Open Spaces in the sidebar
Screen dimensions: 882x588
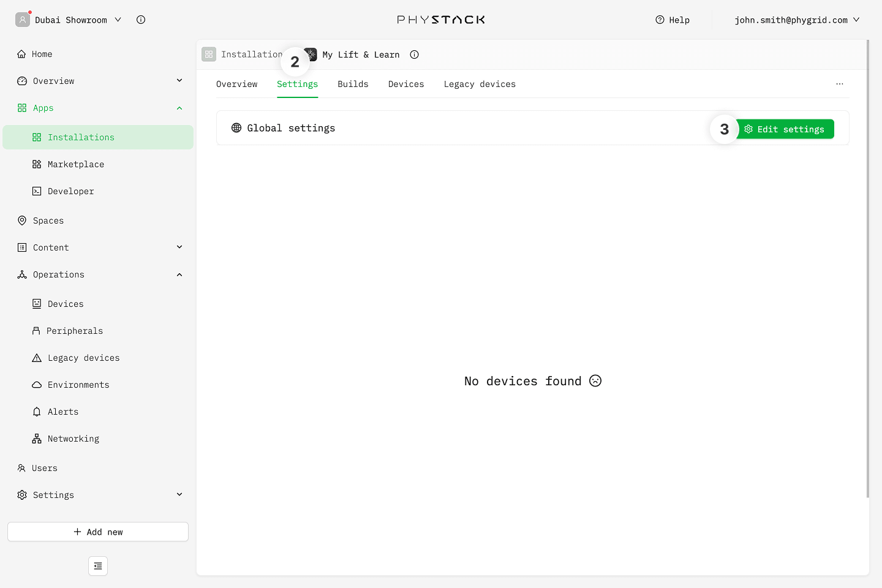pos(98,221)
